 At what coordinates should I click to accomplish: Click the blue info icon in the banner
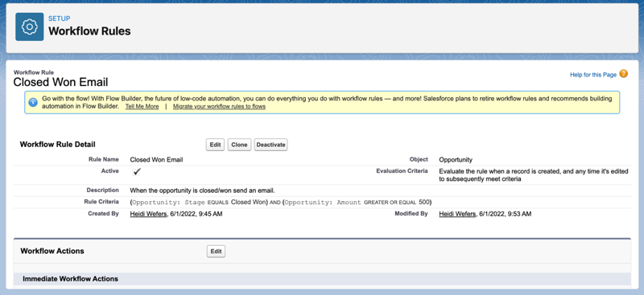[33, 102]
